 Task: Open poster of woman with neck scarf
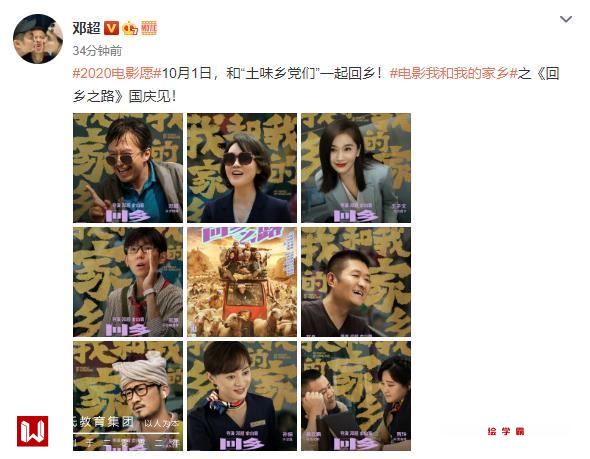242,396
